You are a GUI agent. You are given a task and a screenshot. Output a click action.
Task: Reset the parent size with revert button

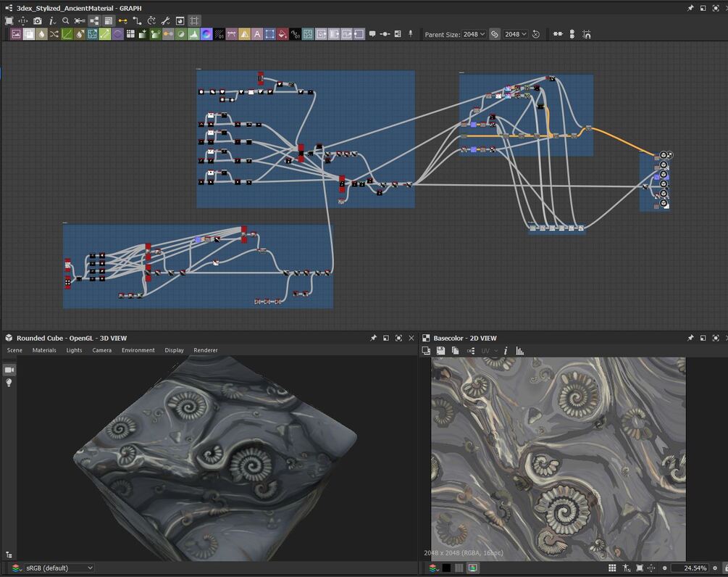coord(536,34)
